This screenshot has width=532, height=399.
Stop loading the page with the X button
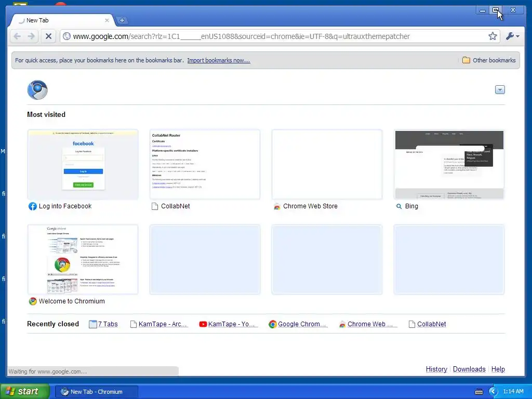48,36
